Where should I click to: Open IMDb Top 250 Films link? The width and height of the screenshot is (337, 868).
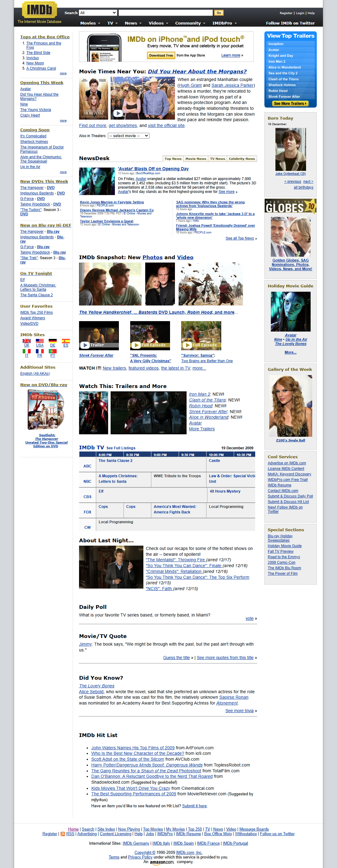pyautogui.click(x=36, y=312)
